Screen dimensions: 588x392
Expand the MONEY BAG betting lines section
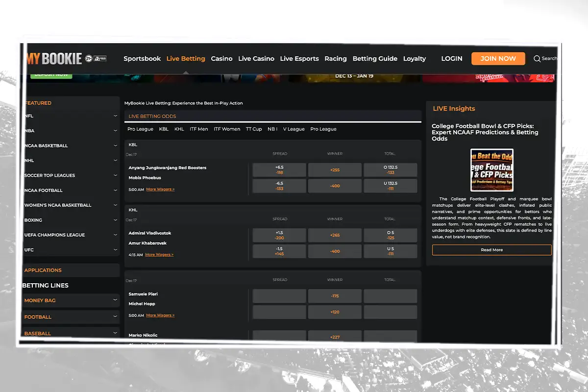[71, 300]
